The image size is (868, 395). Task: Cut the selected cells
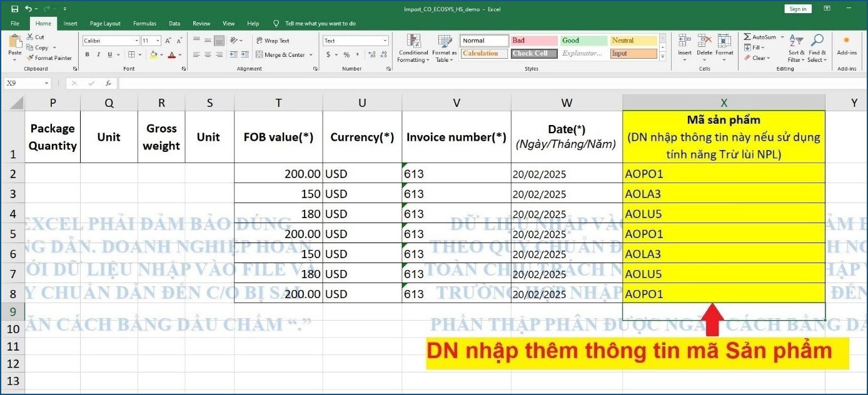(36, 37)
